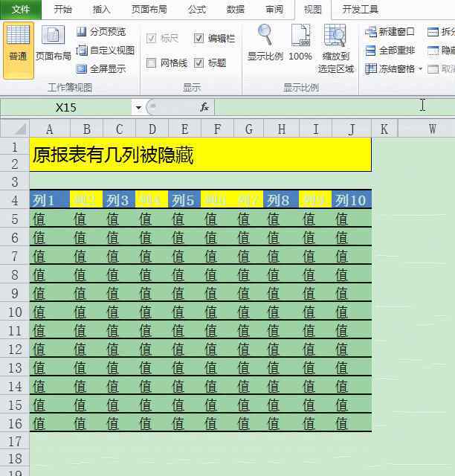Click the Freeze Panes (冻结窗格) icon
The width and height of the screenshot is (455, 476).
point(371,69)
